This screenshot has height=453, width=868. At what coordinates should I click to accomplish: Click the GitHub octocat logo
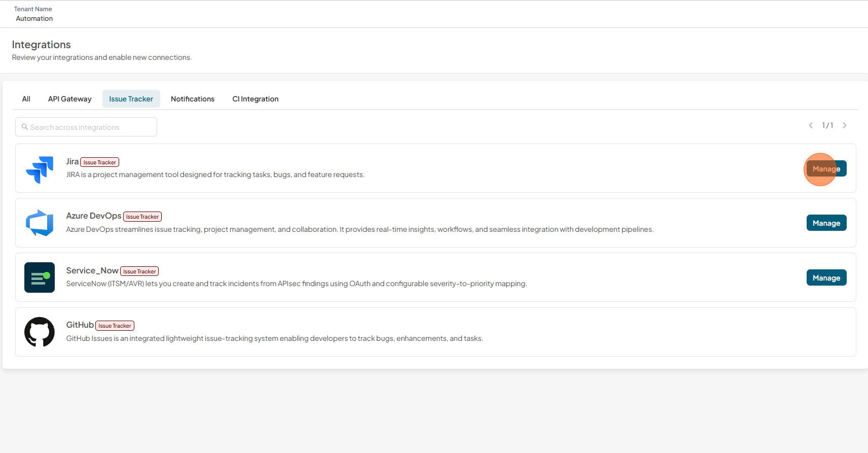[x=40, y=332]
